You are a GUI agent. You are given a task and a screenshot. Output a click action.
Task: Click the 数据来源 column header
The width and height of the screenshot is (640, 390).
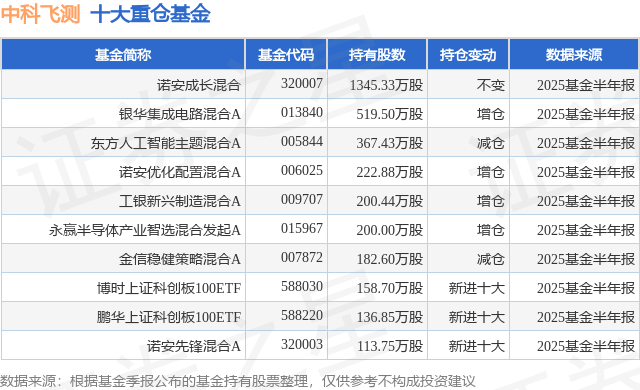pos(574,55)
